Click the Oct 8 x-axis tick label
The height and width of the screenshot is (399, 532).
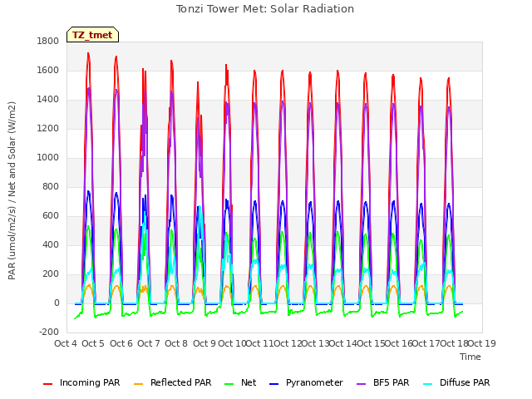(176, 343)
